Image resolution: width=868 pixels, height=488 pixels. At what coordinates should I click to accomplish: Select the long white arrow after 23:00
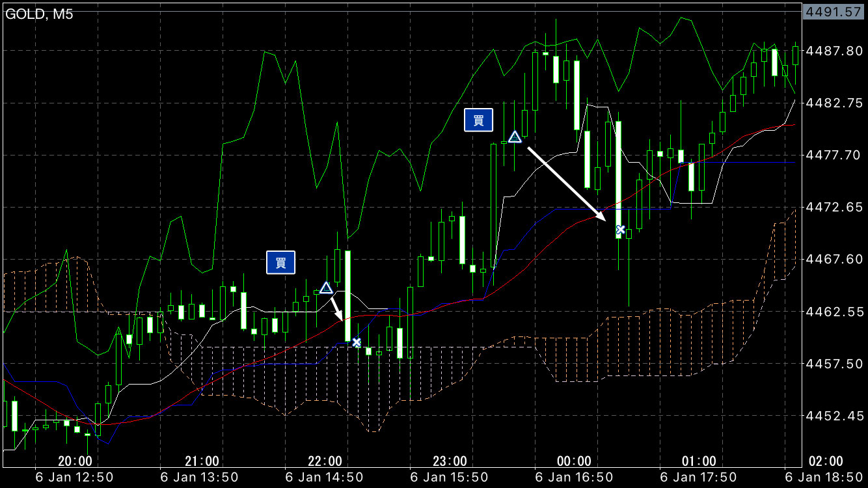pyautogui.click(x=566, y=182)
